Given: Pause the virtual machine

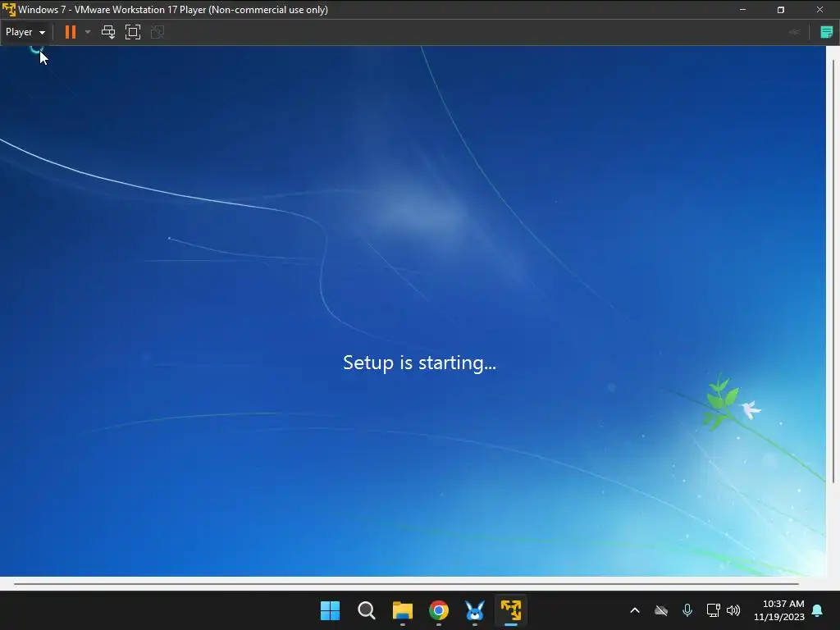Looking at the screenshot, I should 71,32.
